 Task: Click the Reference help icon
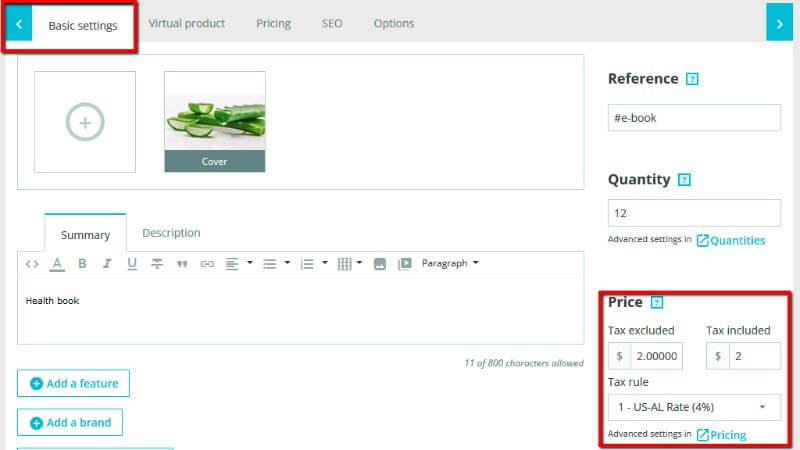692,79
